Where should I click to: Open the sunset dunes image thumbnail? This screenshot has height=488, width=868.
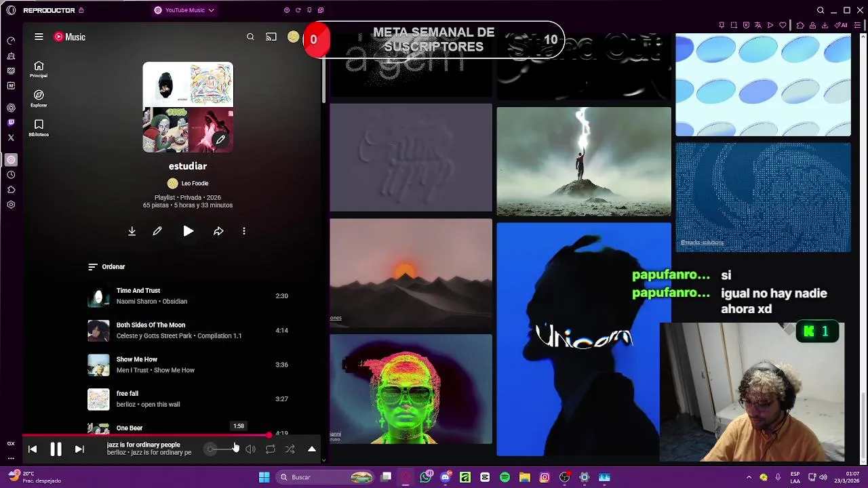(x=411, y=272)
